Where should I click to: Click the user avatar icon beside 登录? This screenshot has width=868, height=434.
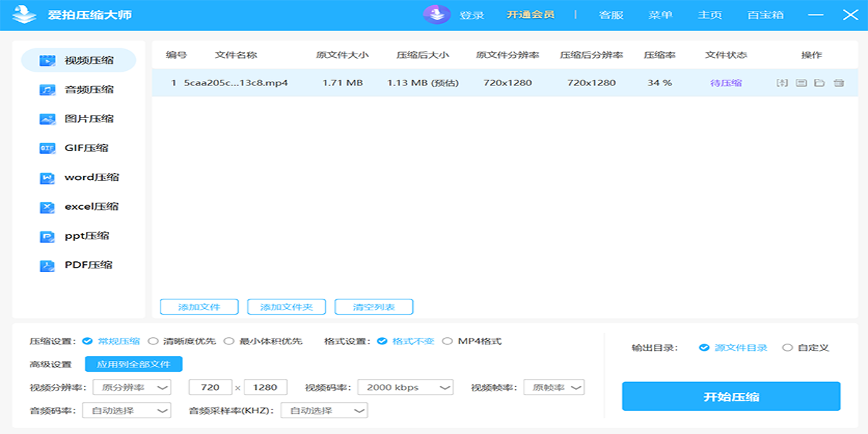(x=436, y=14)
